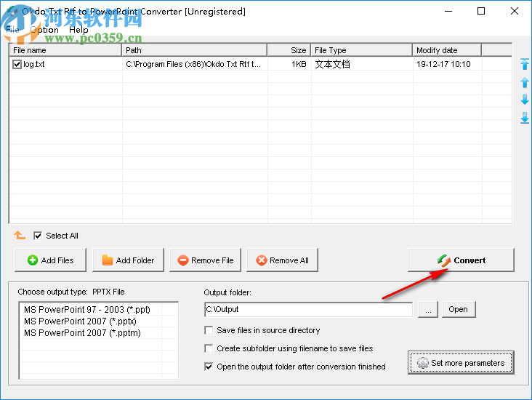Toggle the log.txt file checkbox
The width and height of the screenshot is (532, 400).
(x=17, y=64)
